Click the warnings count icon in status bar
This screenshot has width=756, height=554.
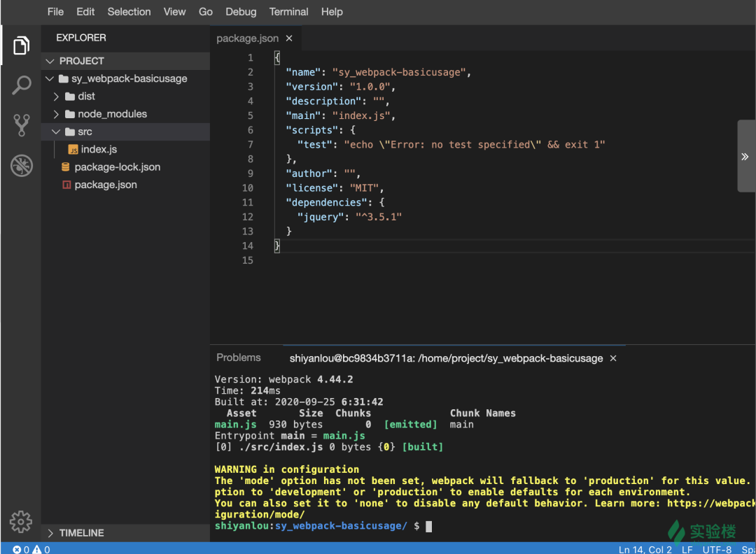pos(36,549)
